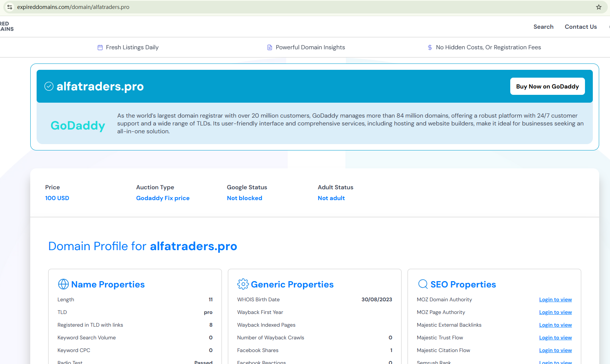Click Login to view for Majestic Citation Flow
This screenshot has width=610, height=364.
click(555, 351)
